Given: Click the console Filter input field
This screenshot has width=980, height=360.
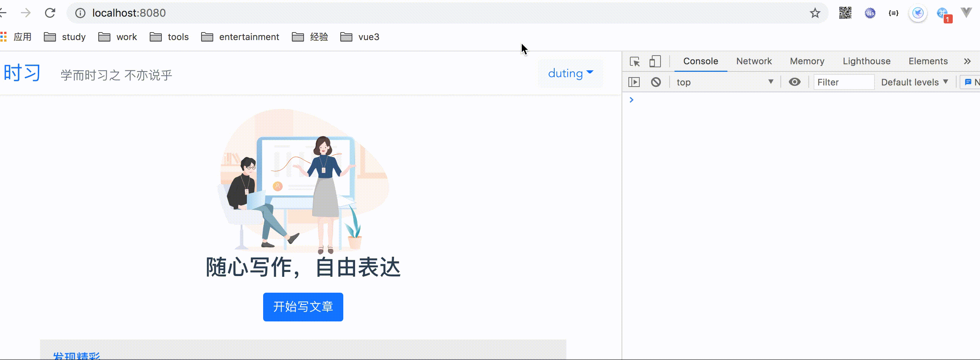Looking at the screenshot, I should [x=844, y=82].
